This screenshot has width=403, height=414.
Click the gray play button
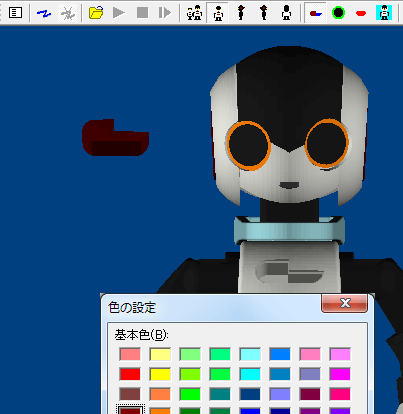tap(119, 13)
